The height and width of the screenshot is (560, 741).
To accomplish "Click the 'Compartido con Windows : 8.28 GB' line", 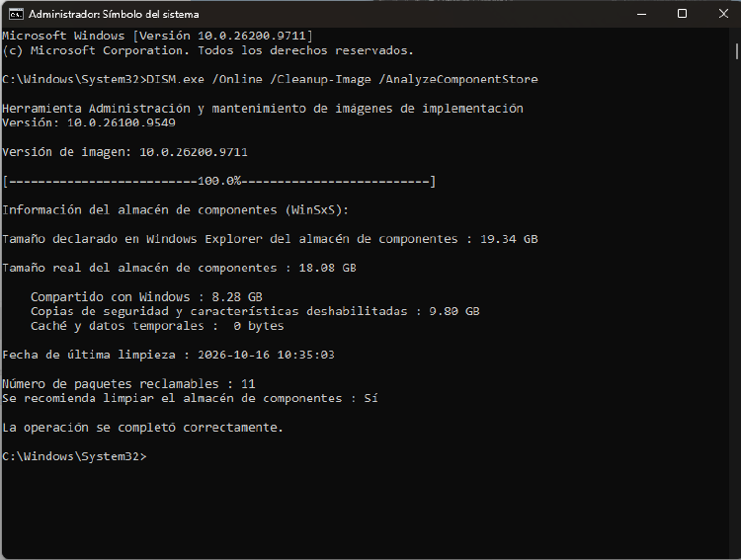I will point(146,297).
